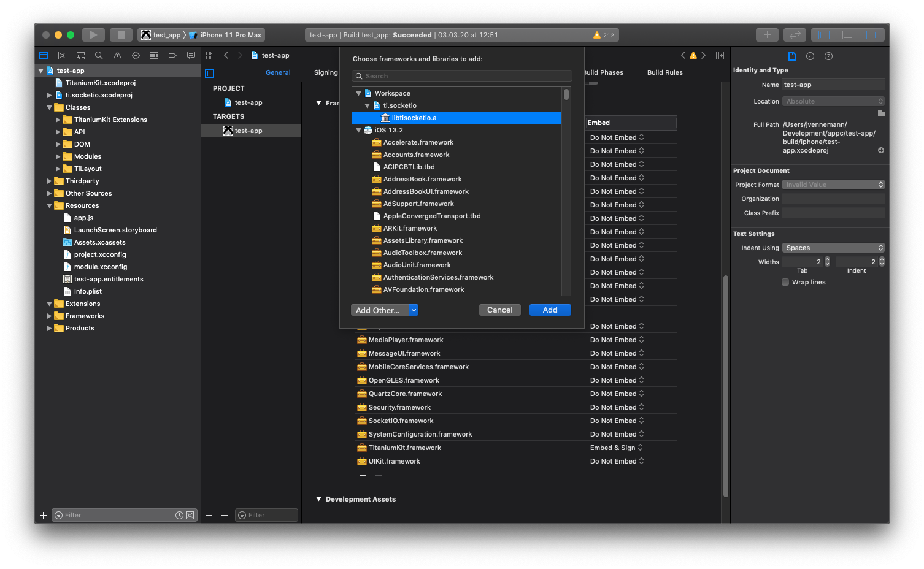Click the code review arrows button
Screen dimensions: 924x569
795,35
